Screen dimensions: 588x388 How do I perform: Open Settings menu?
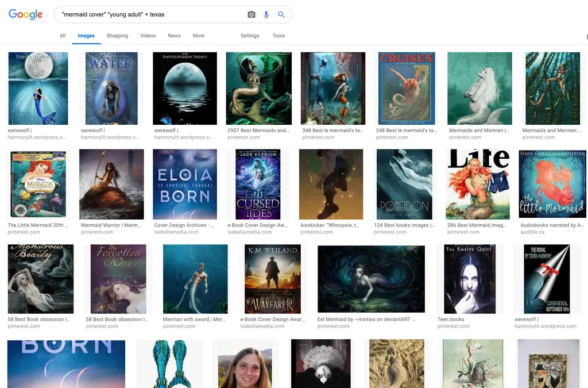pos(250,36)
